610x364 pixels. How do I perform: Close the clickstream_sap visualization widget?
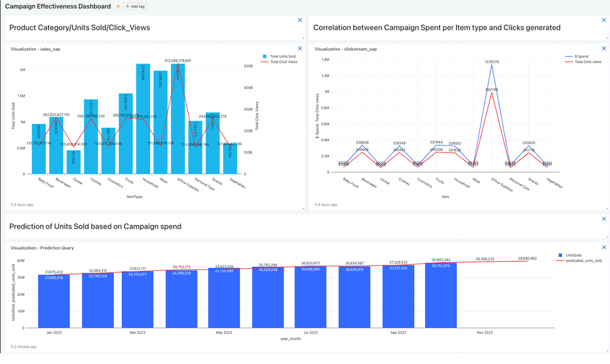click(604, 49)
